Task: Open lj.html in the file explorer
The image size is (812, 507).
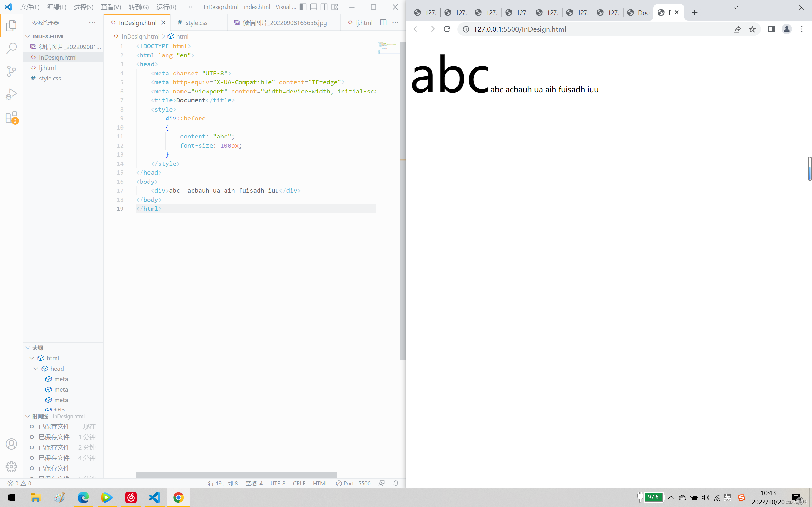Action: click(x=47, y=68)
